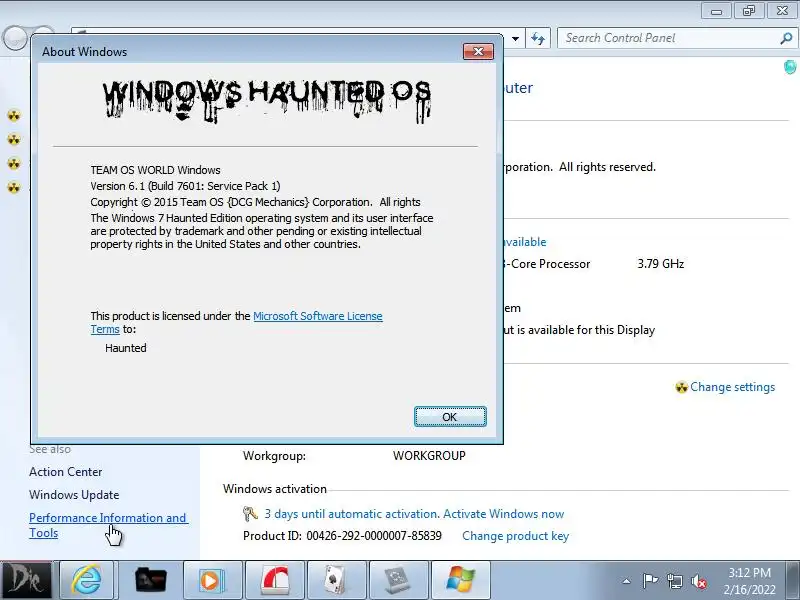The image size is (800, 600).
Task: Go back using the navigation Back button
Action: coord(14,38)
